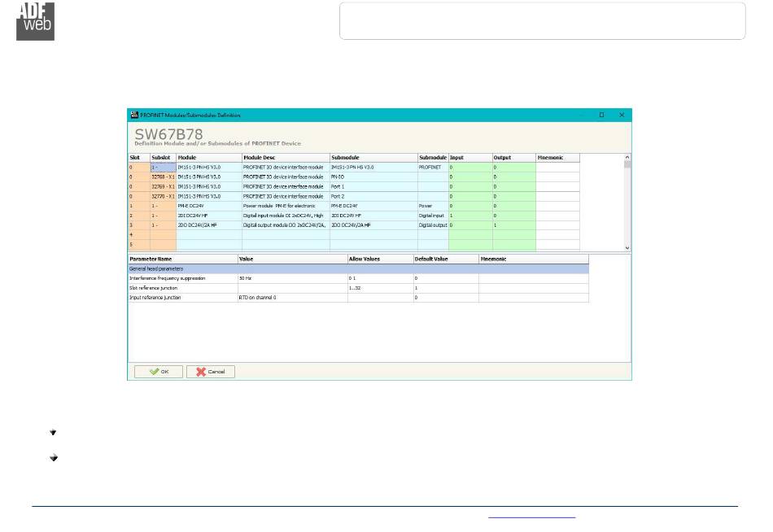
Task: Click the Mnemonic cell of the PN-IO row
Action: point(558,177)
